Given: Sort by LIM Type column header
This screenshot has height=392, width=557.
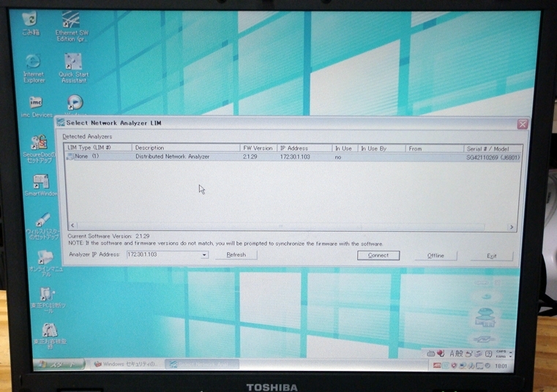Looking at the screenshot, I should coord(98,147).
